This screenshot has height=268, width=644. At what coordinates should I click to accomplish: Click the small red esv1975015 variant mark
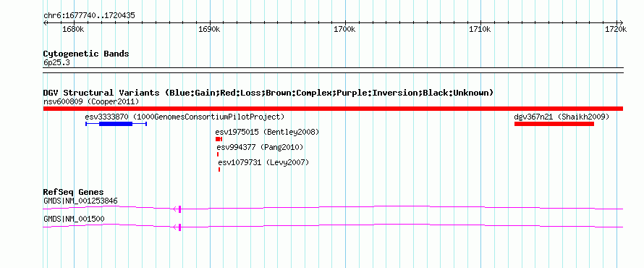click(x=219, y=139)
